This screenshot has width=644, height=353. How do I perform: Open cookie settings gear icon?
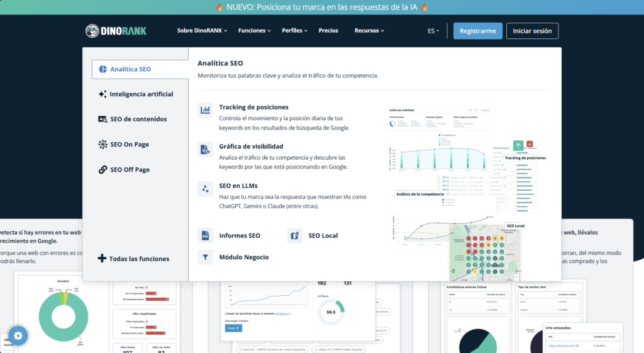click(18, 336)
